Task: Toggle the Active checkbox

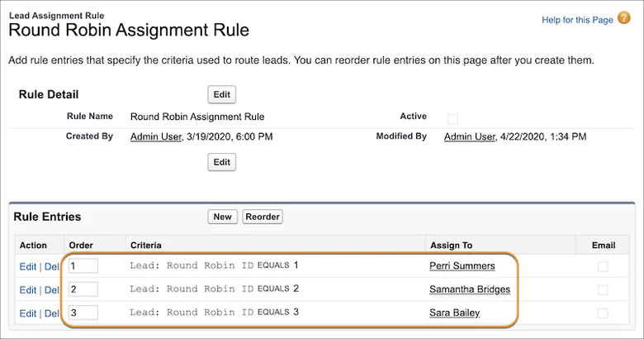Action: click(x=452, y=119)
